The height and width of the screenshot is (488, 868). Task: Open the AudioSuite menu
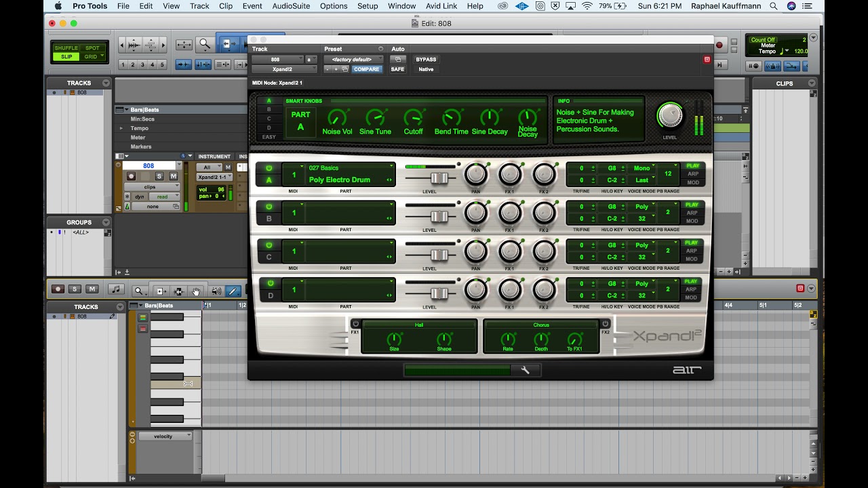click(291, 6)
